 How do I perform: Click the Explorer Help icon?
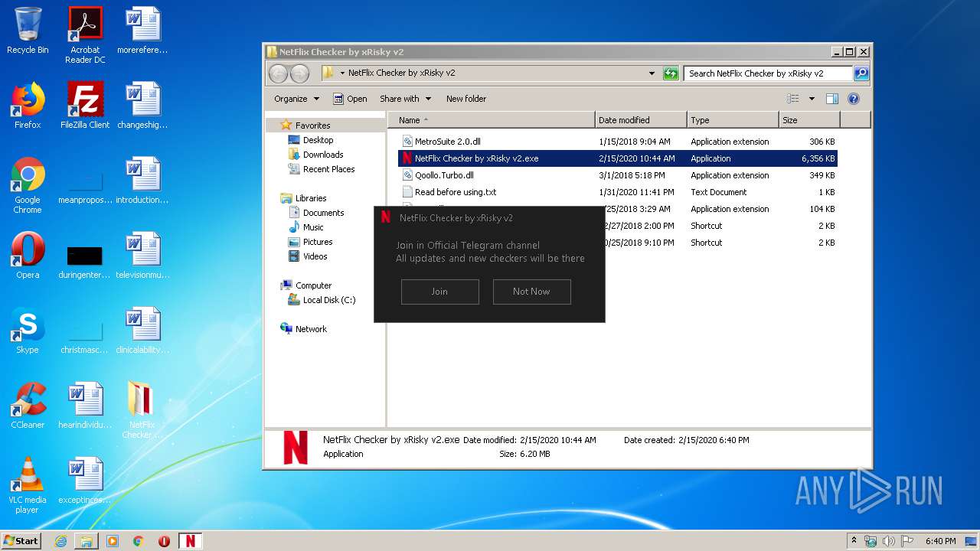(854, 99)
